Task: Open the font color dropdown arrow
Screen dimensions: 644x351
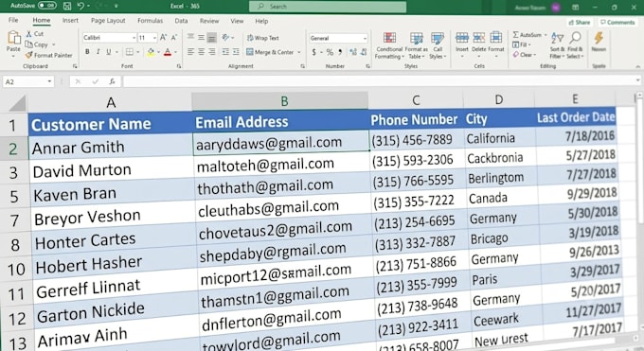Action: point(176,52)
